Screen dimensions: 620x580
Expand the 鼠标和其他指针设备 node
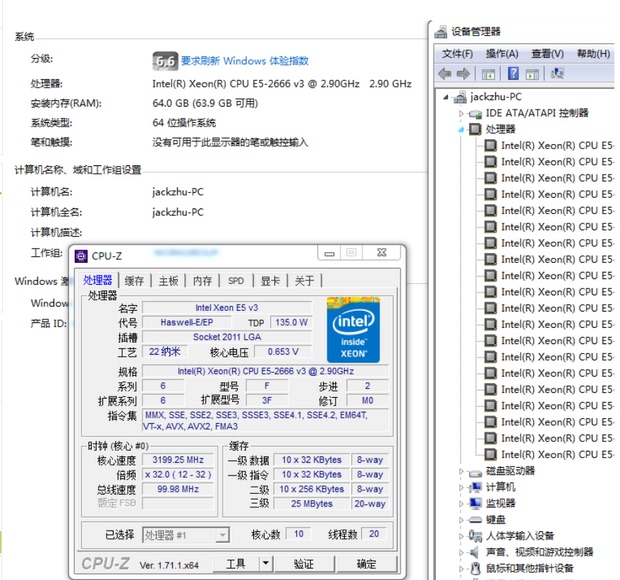click(461, 569)
